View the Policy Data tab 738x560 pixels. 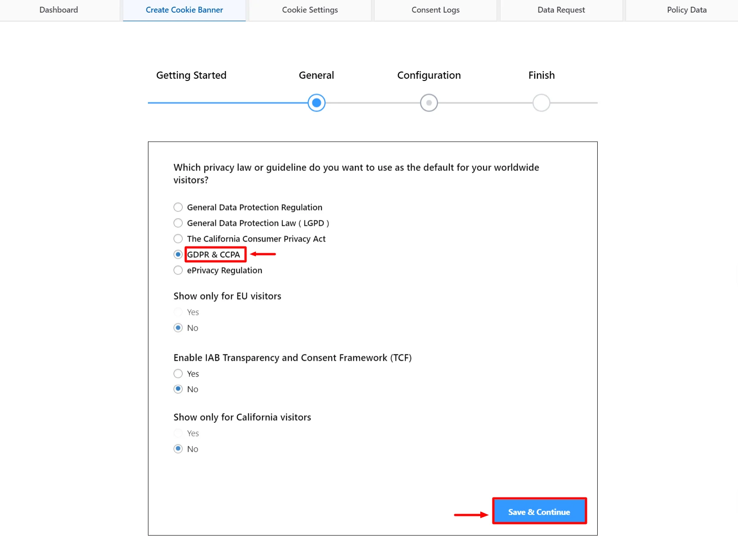pos(686,9)
